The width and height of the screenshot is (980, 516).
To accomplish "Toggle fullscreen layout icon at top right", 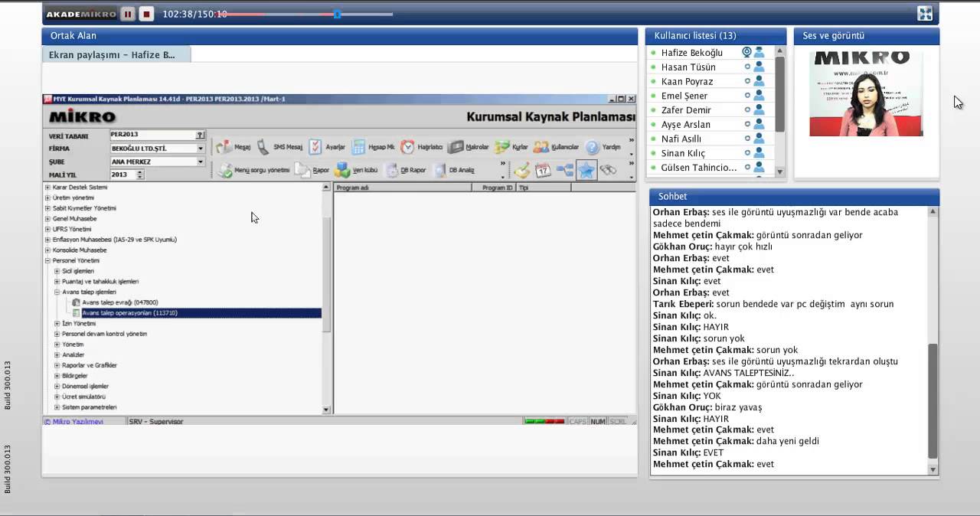I will 925,14.
